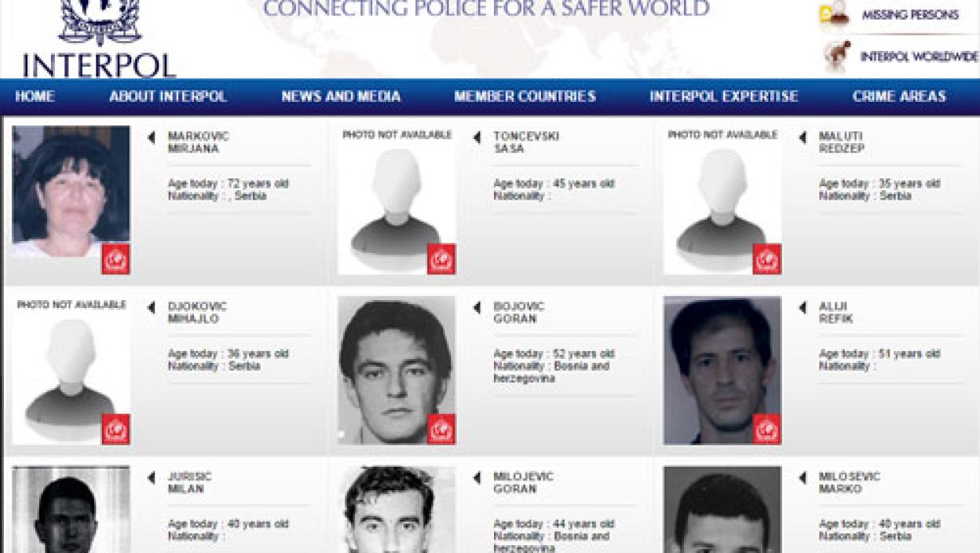Expand arrow beside Markovic Mirjana
Screen dimensions: 980x553
152,137
